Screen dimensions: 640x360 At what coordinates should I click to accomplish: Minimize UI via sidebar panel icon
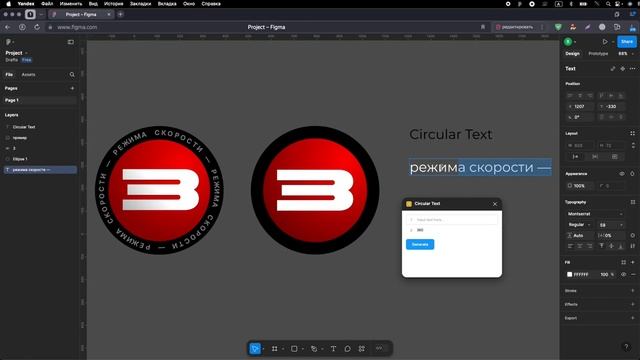click(71, 42)
